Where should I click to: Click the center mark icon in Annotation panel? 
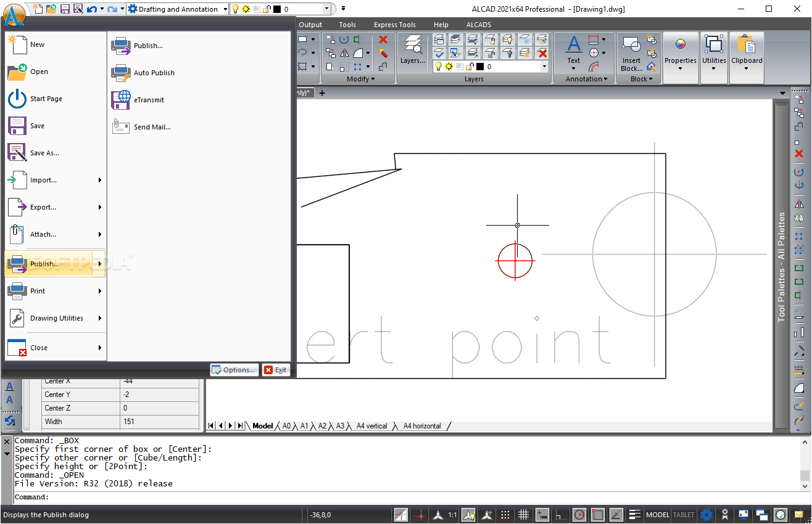[x=594, y=53]
